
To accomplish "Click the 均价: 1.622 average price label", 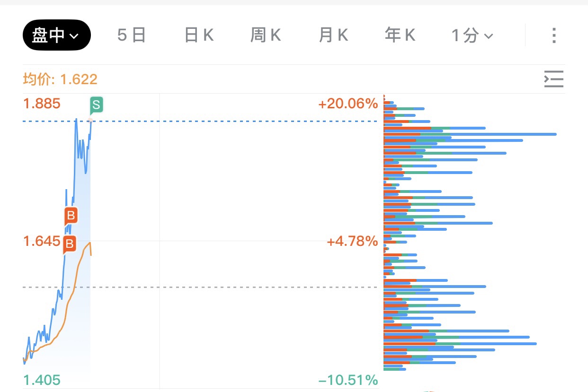I will [x=60, y=79].
